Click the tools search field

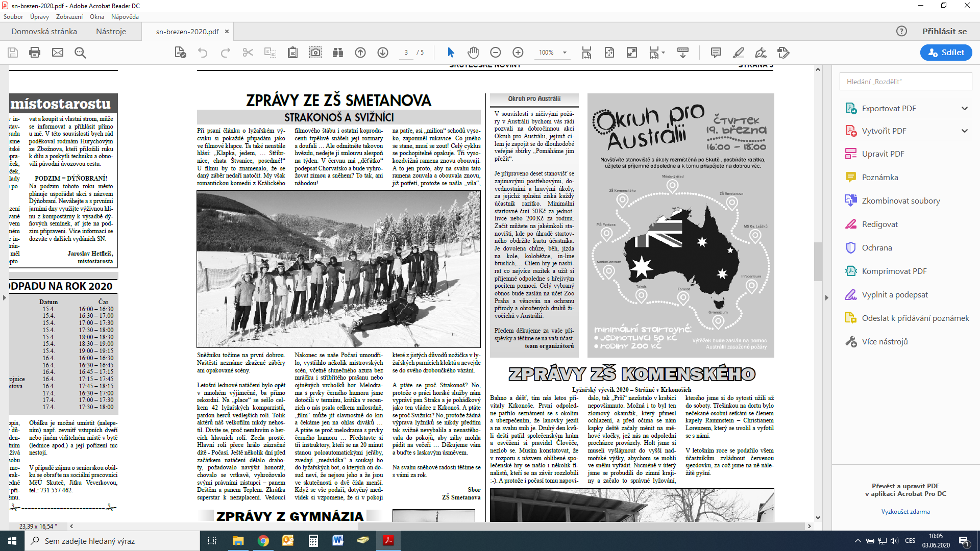point(905,82)
